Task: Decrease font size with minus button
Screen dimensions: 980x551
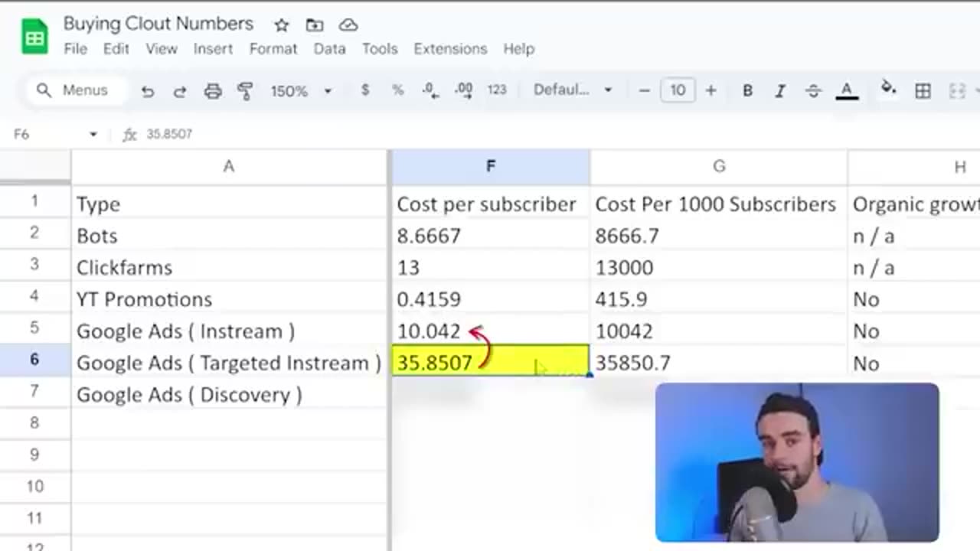Action: coord(644,90)
